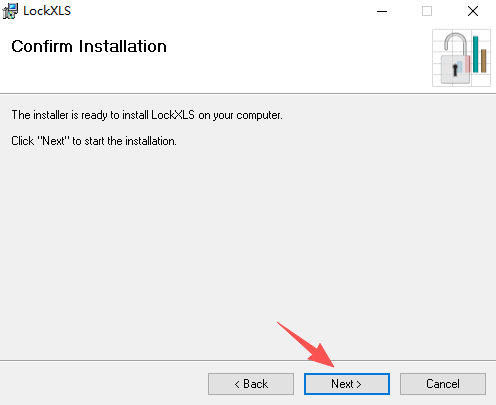Click the "The installer is ready to install LockXLS" text

click(147, 115)
